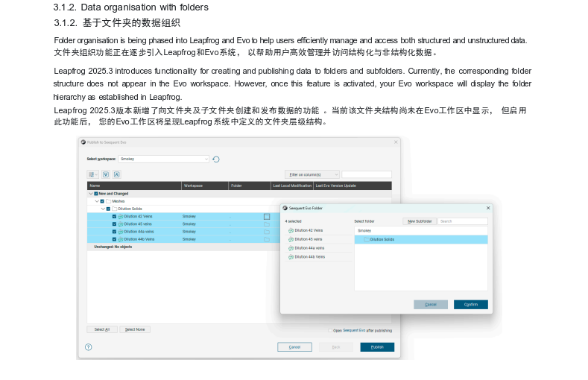588x380 pixels.
Task: Collapse the Meshes tree node
Action: 96,201
